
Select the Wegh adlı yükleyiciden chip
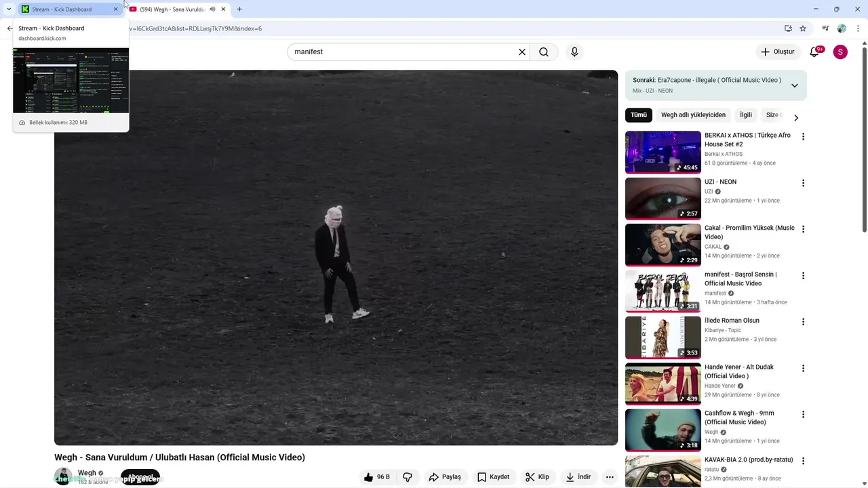tap(693, 115)
